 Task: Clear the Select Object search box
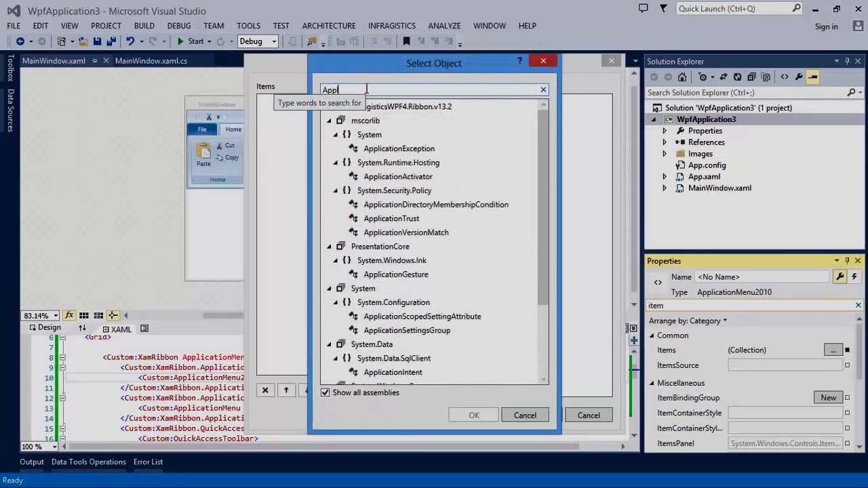543,89
